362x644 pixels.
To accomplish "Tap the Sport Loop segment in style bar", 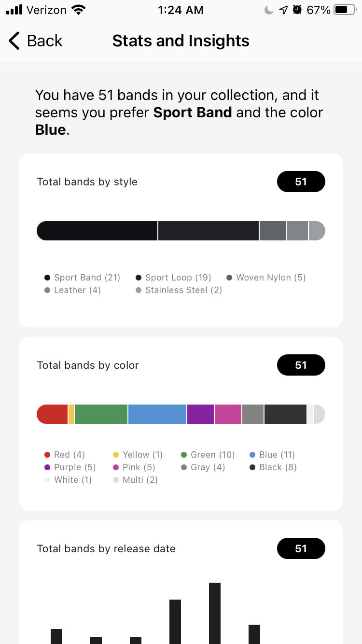I will point(208,231).
